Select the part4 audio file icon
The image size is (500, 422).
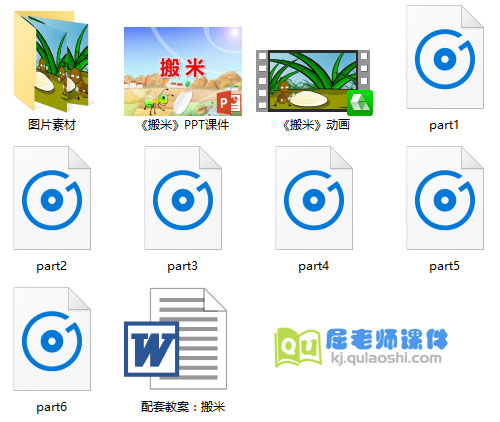(314, 198)
